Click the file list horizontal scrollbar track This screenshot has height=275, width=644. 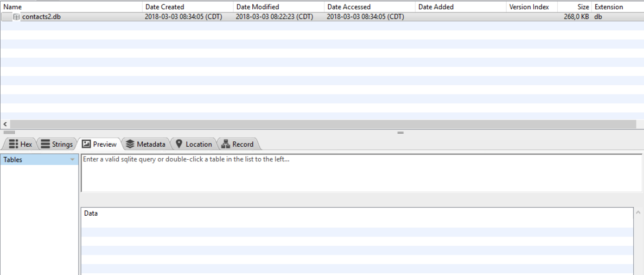click(323, 124)
